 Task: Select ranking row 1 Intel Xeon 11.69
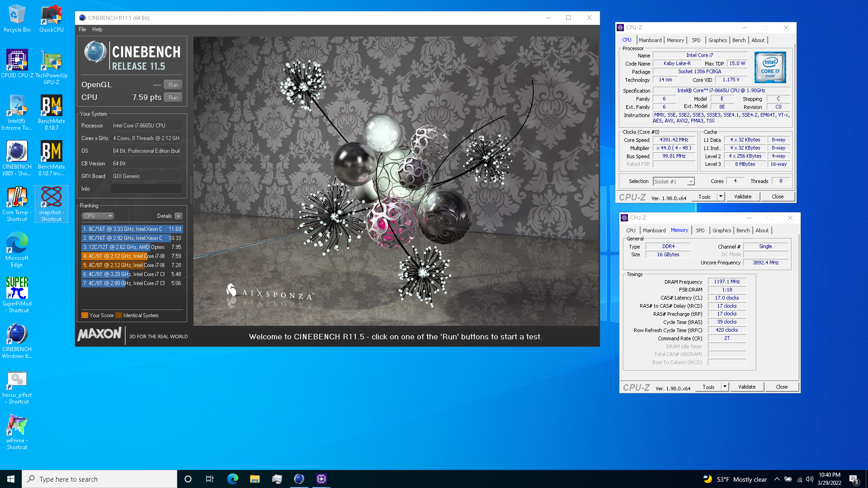(x=132, y=229)
